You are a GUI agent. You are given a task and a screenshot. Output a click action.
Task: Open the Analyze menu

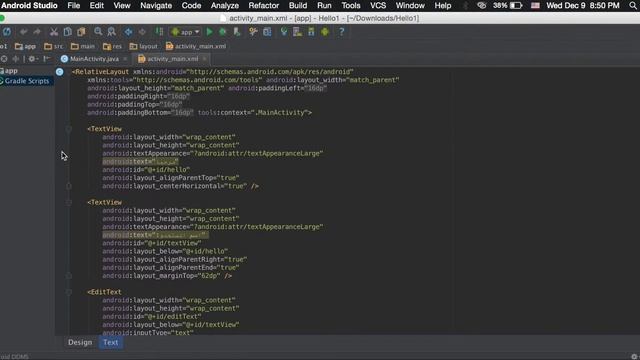pos(224,6)
